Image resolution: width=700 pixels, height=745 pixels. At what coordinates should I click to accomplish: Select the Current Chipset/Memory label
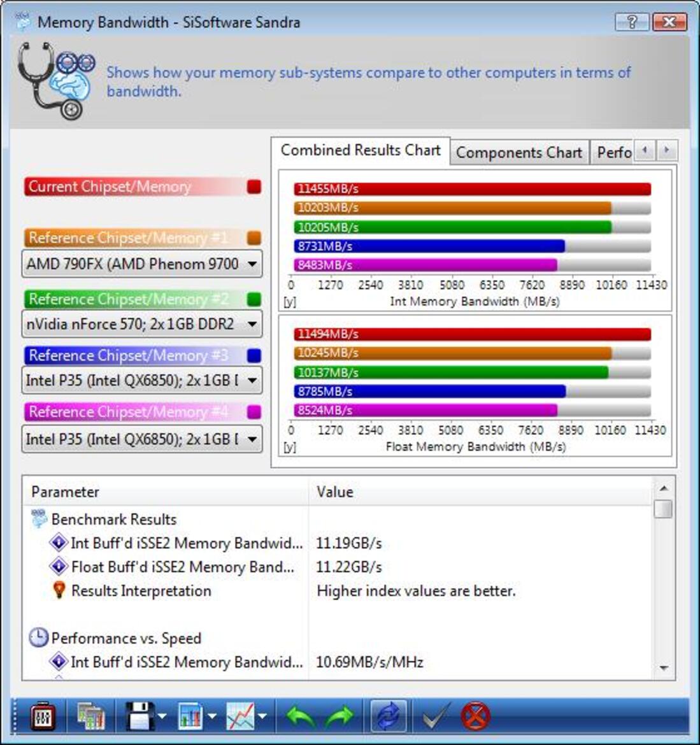tap(110, 187)
